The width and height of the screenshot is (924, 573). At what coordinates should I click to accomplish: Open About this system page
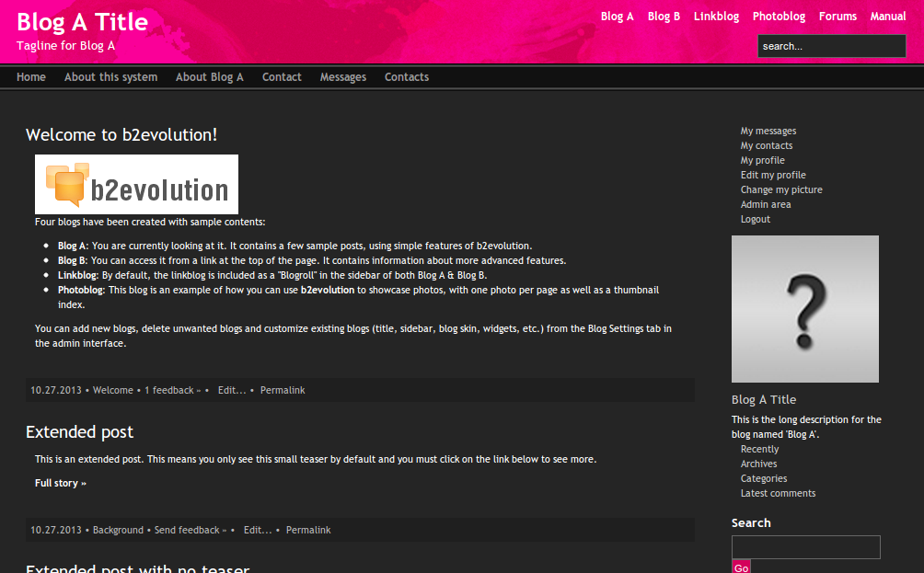110,77
